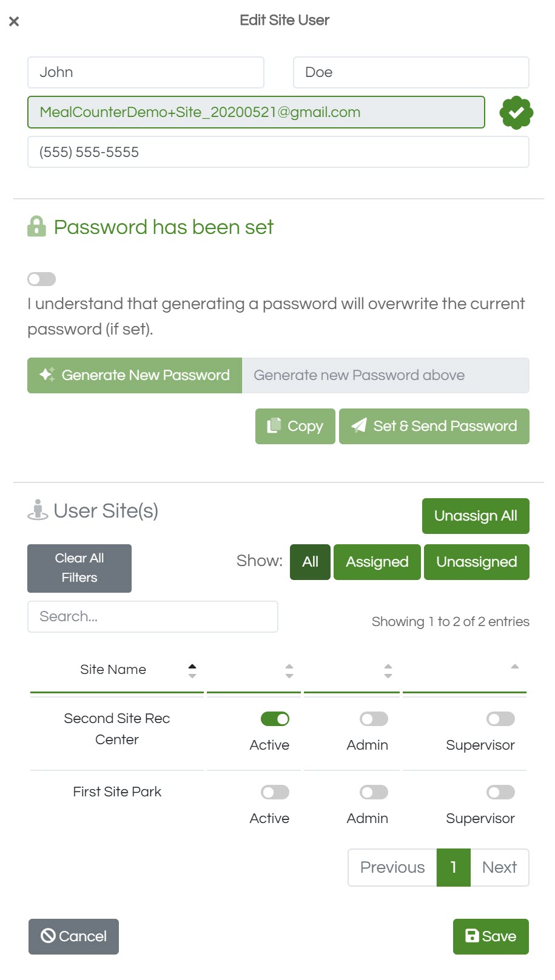Screen dimensions: 555x980
Task: Enable Supervisor toggle for Second Site Rec Center
Action: [500, 719]
